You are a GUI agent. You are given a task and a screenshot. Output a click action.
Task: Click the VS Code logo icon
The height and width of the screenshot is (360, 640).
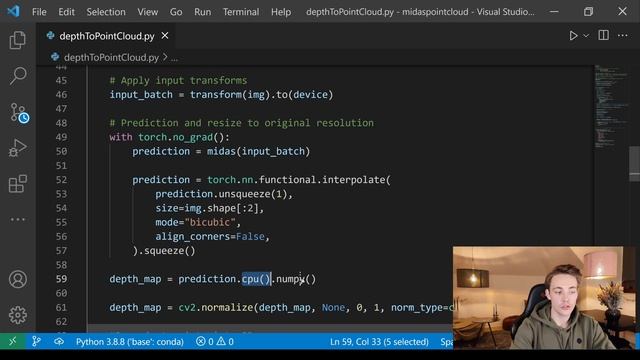tap(13, 11)
